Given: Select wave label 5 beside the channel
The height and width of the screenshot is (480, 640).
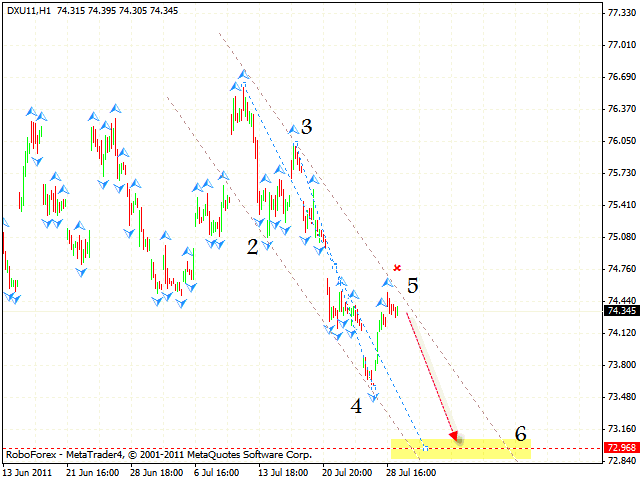Looking at the screenshot, I should [x=412, y=285].
